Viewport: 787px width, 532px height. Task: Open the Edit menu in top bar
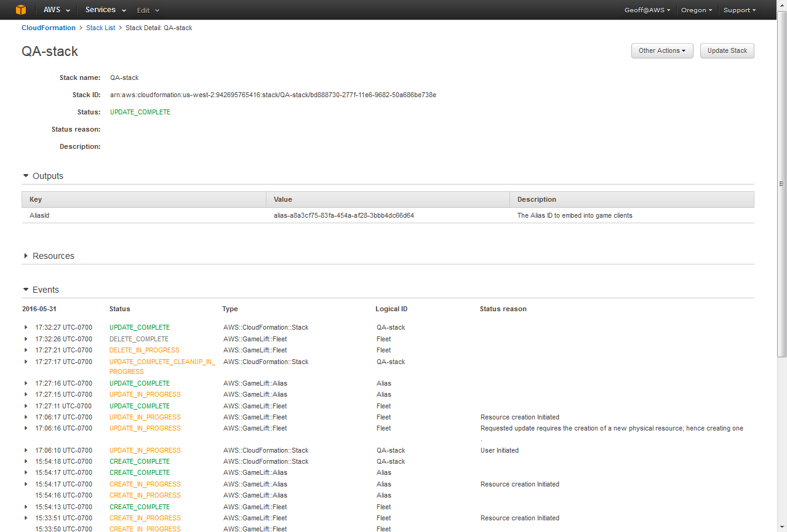point(148,10)
